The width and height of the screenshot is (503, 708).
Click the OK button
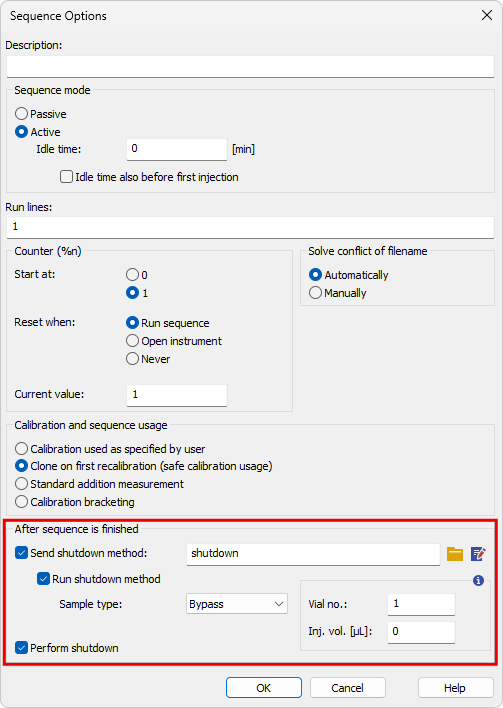[264, 688]
